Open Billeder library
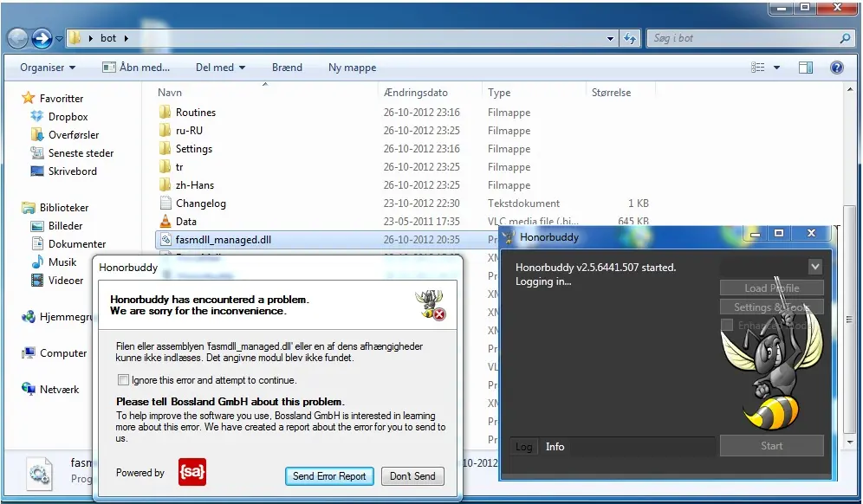The width and height of the screenshot is (863, 504). (56, 226)
